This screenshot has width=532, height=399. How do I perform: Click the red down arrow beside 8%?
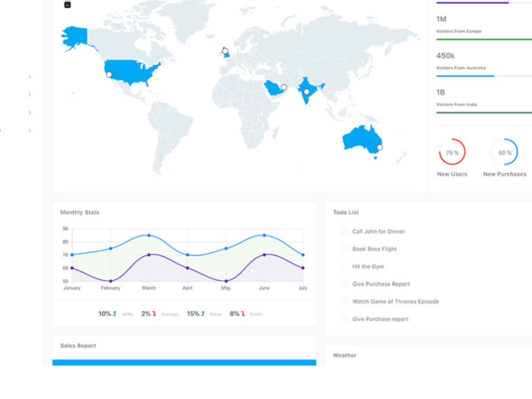[x=243, y=313]
